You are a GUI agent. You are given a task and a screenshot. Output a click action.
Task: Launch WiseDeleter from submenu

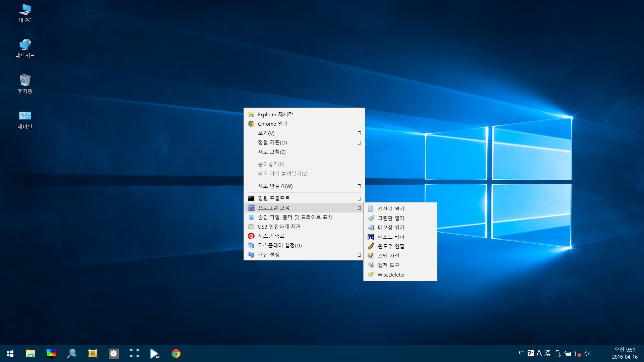point(400,275)
